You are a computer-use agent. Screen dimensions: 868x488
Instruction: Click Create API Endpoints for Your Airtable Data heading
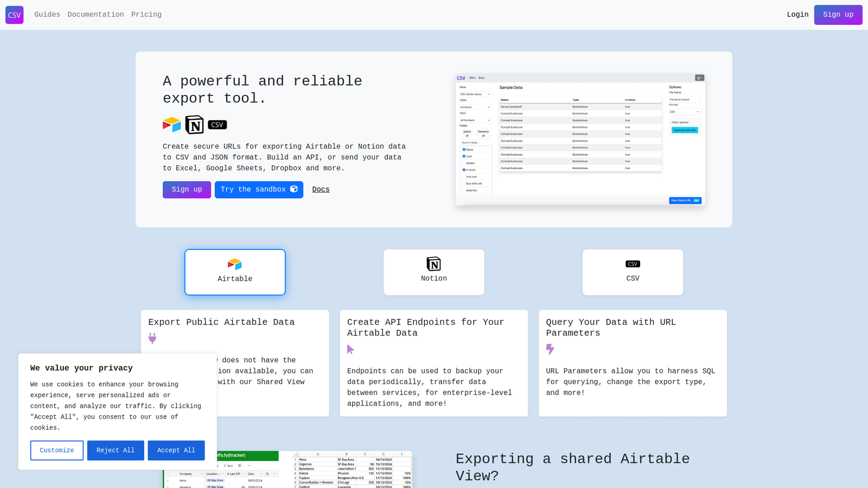coord(426,328)
